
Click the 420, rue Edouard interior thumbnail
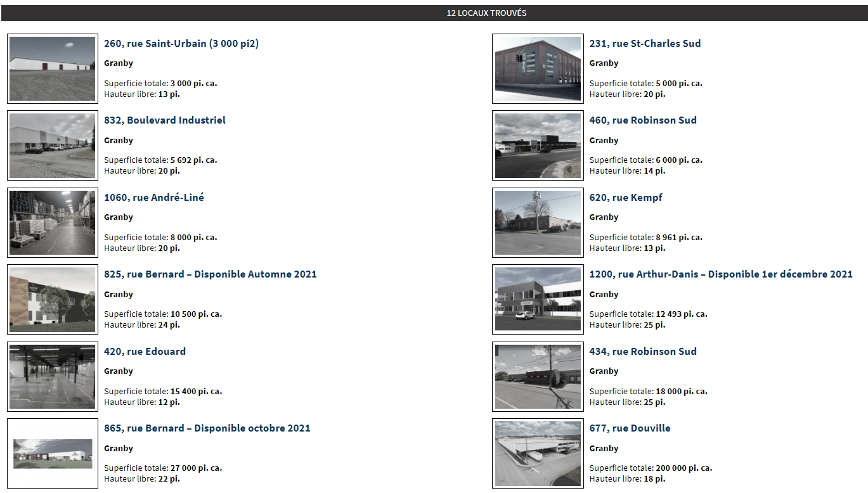click(x=53, y=376)
